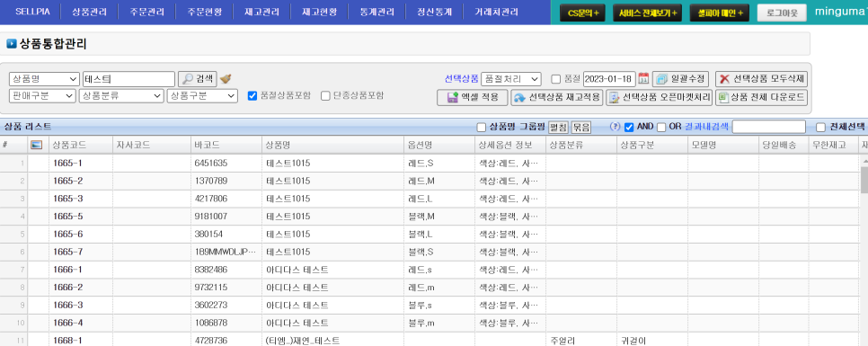
Task: Open the 판매구분 dropdown
Action: click(42, 96)
